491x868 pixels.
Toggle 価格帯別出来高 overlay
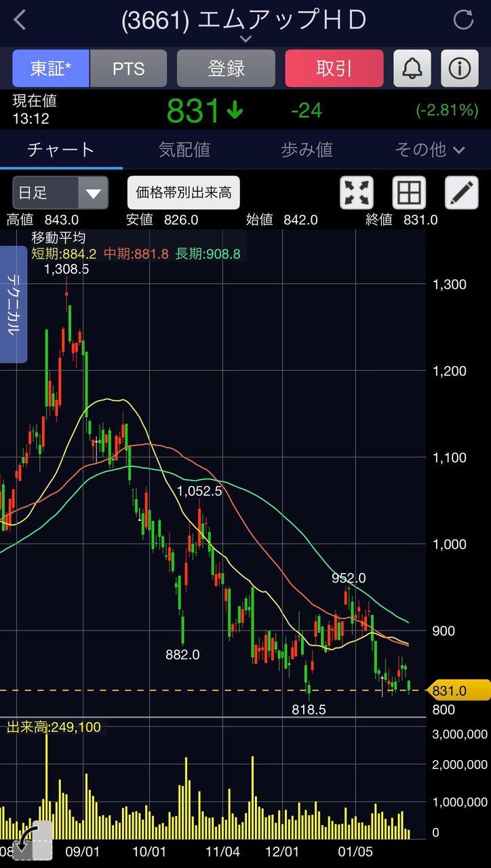[x=184, y=193]
